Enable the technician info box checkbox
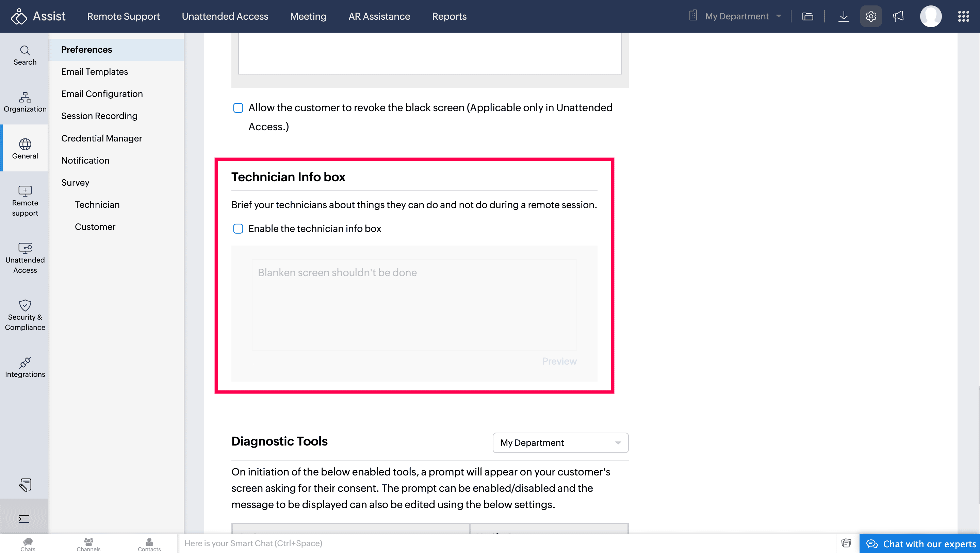Viewport: 980px width, 553px height. (x=238, y=229)
